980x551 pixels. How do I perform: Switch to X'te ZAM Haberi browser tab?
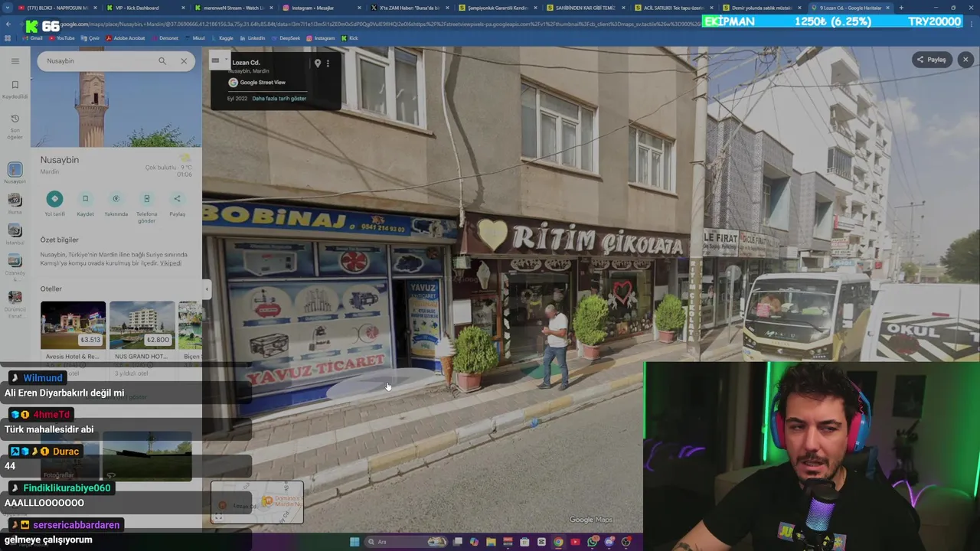point(410,8)
